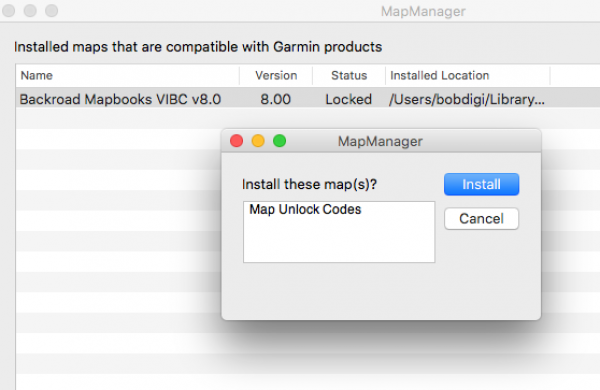
Task: Click the blue Install button
Action: (x=481, y=184)
